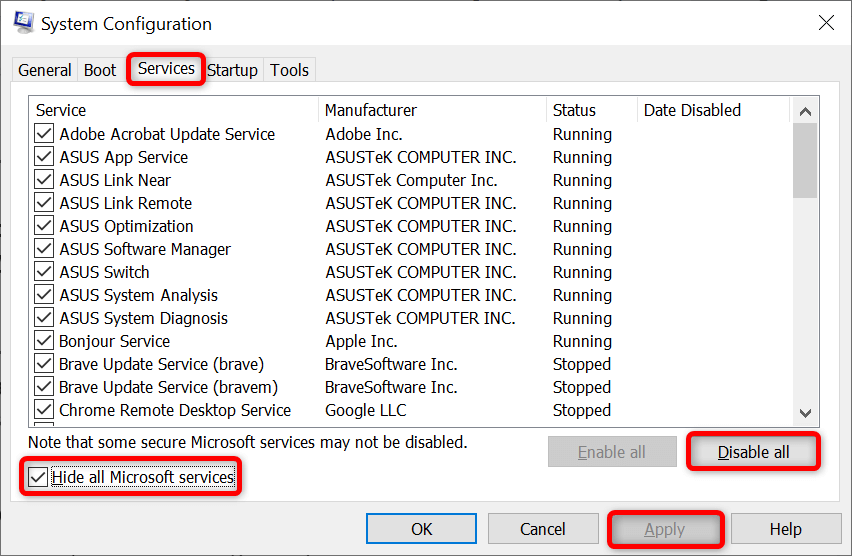Switch to the Startup tab
This screenshot has height=556, width=852.
233,70
